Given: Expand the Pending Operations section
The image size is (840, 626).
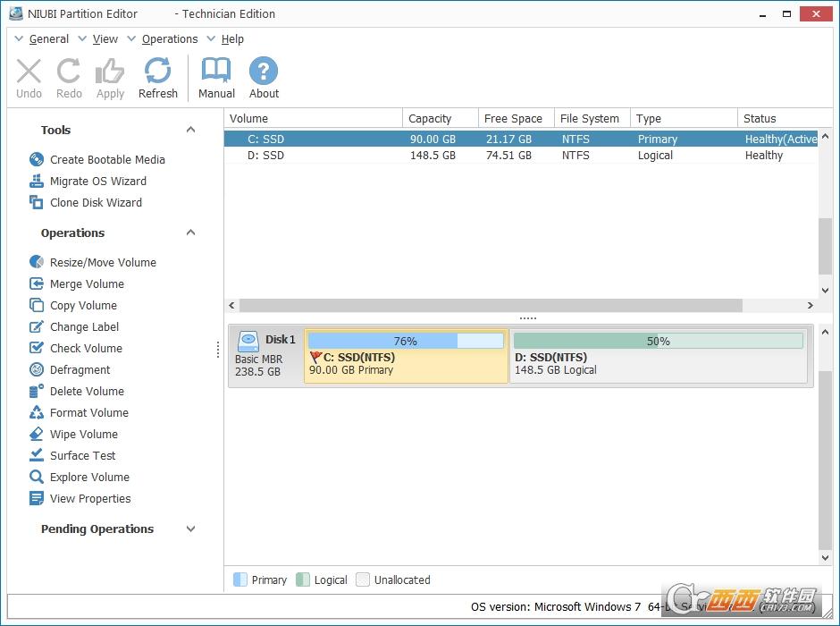Looking at the screenshot, I should coord(190,529).
